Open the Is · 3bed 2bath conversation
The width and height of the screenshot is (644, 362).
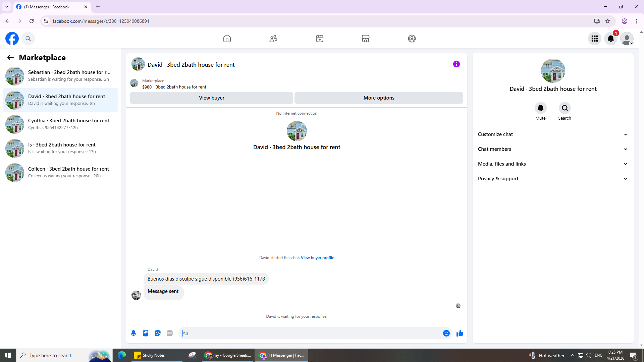(60, 148)
